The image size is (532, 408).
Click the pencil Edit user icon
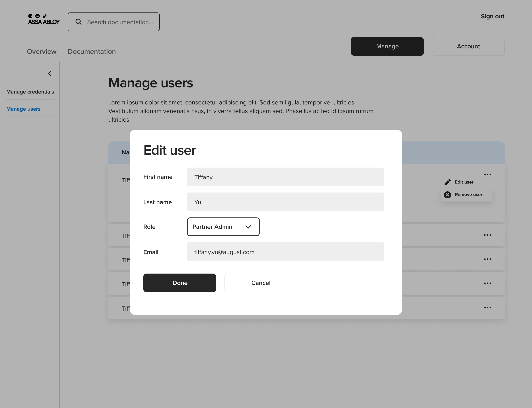coord(447,182)
